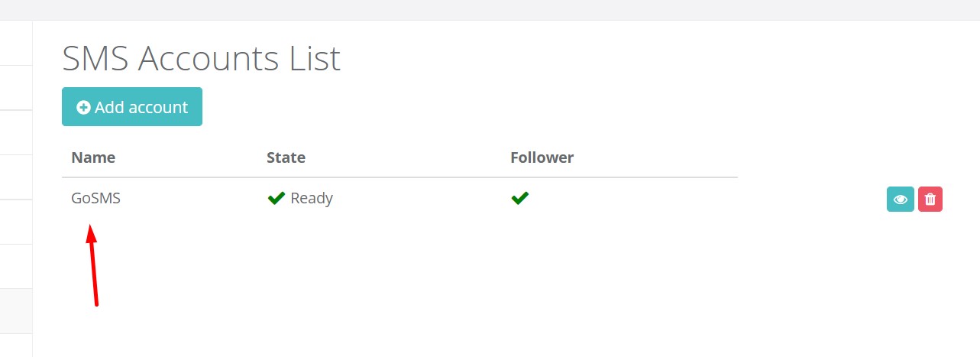
Task: Click the blank area left of eye button
Action: [811, 199]
